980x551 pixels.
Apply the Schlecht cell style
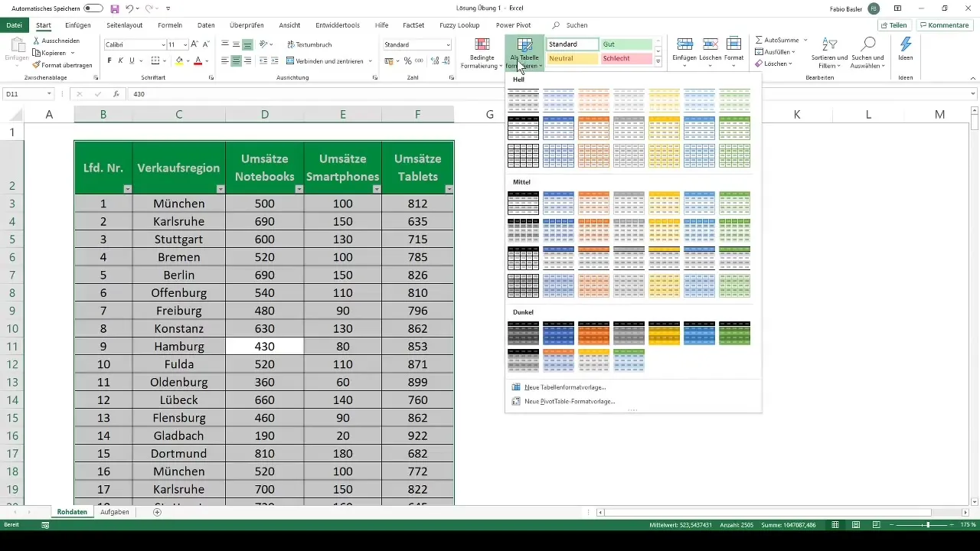626,58
